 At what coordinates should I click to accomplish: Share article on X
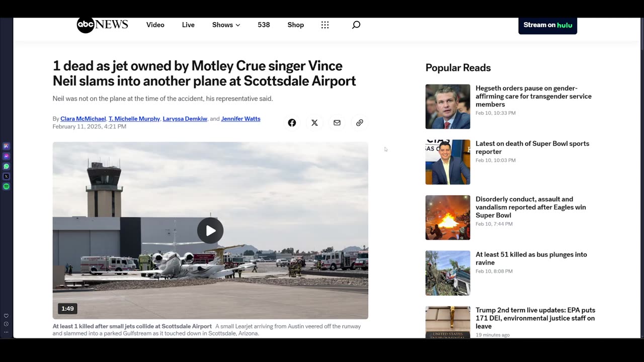pos(314,123)
